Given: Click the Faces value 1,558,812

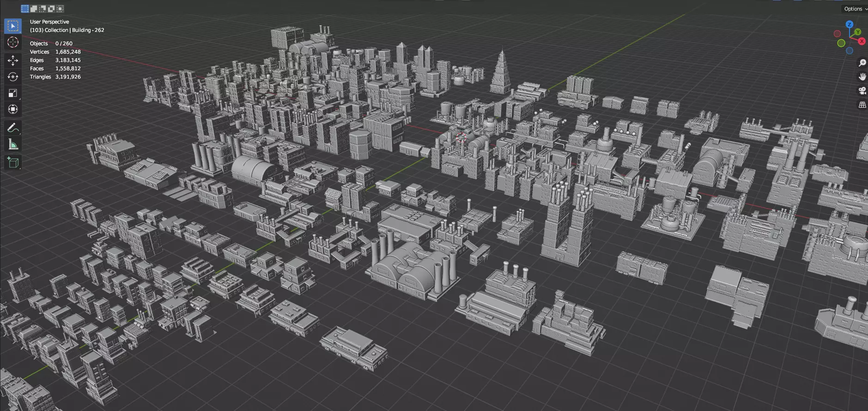Looking at the screenshot, I should click(x=68, y=68).
